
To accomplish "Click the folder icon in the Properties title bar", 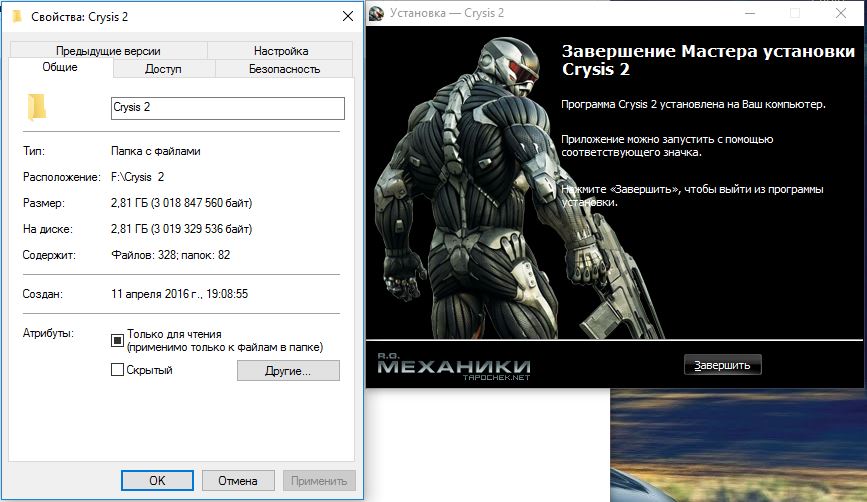I will (17, 17).
